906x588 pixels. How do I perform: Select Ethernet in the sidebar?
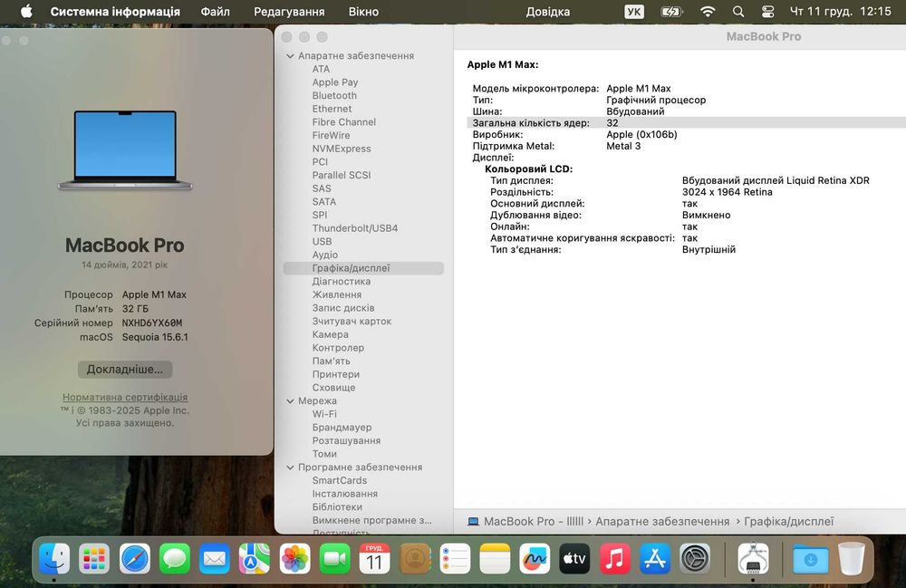332,109
